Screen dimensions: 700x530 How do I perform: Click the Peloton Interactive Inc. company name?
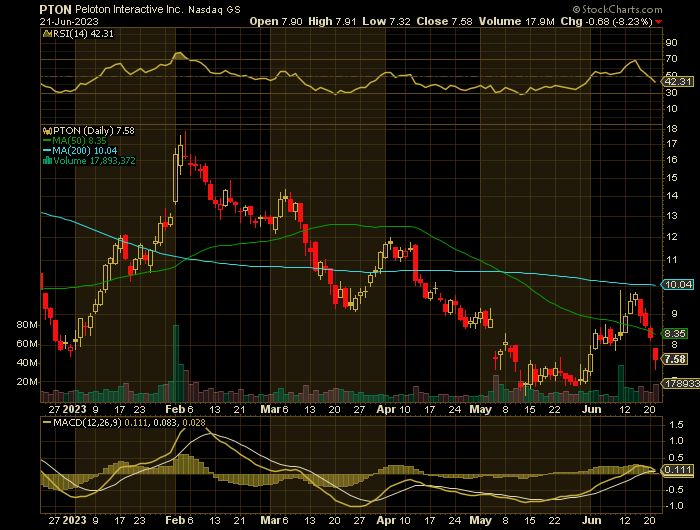129,9
